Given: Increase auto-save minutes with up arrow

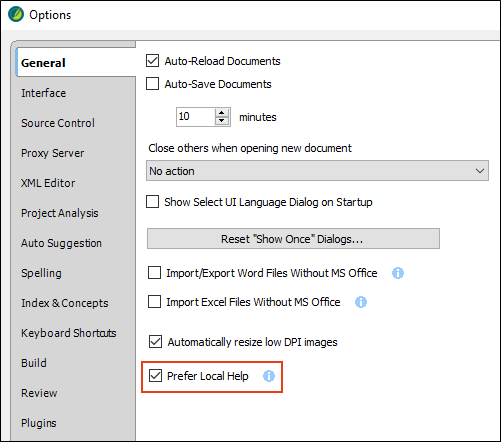Looking at the screenshot, I should 222,113.
